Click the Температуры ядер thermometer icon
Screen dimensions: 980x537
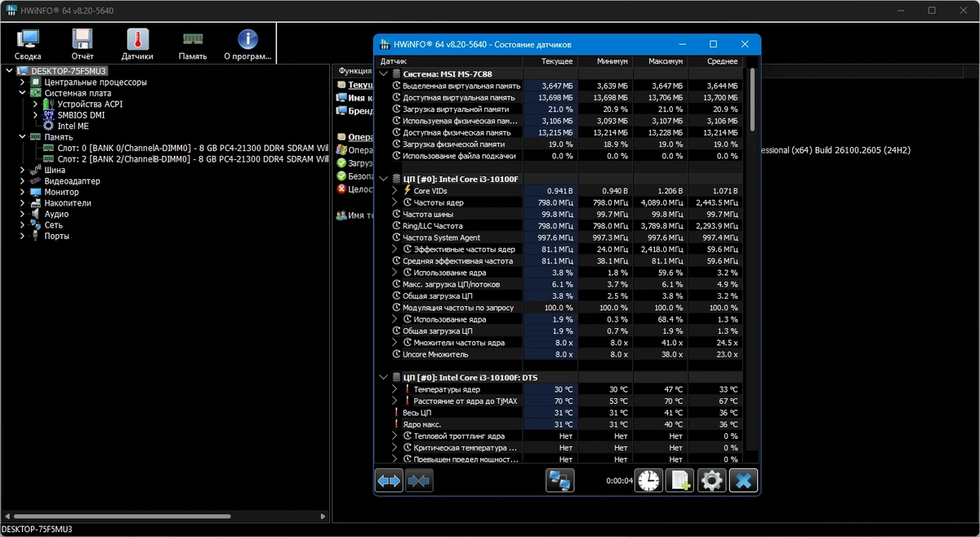pyautogui.click(x=407, y=389)
